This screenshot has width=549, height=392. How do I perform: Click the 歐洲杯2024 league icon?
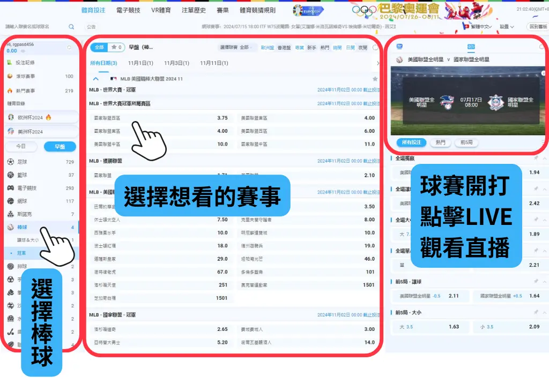11,117
